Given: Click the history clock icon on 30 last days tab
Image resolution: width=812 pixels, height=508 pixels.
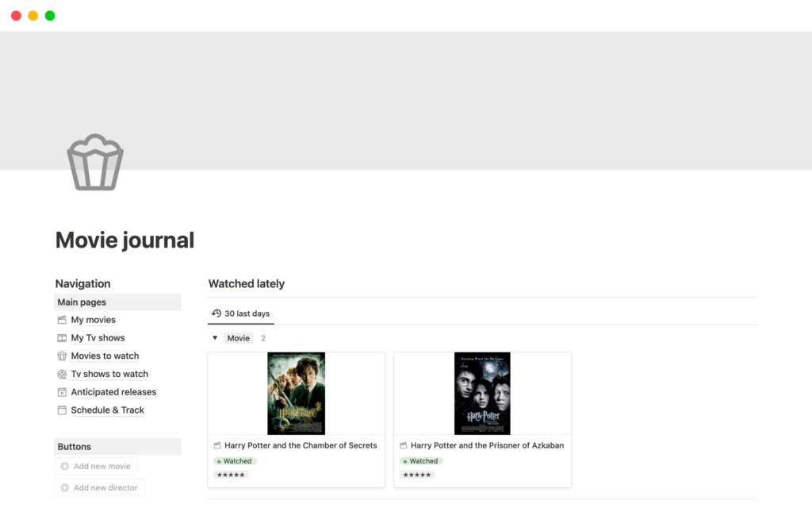Looking at the screenshot, I should coord(216,313).
